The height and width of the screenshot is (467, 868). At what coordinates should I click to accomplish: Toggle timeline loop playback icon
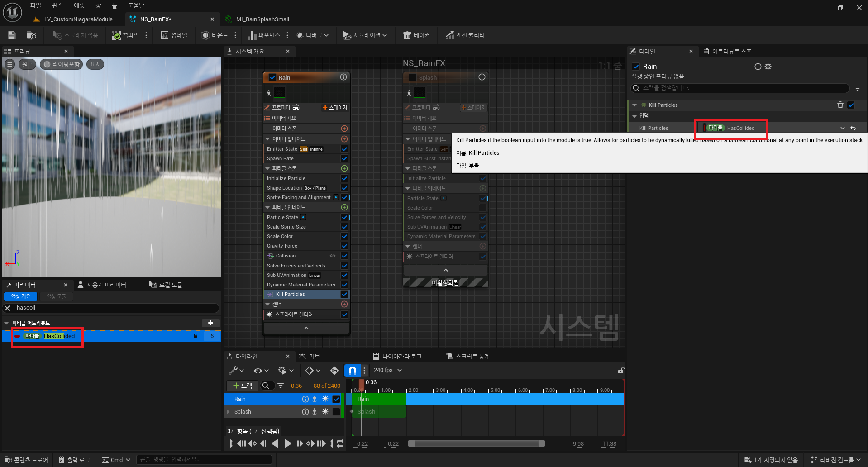point(340,443)
